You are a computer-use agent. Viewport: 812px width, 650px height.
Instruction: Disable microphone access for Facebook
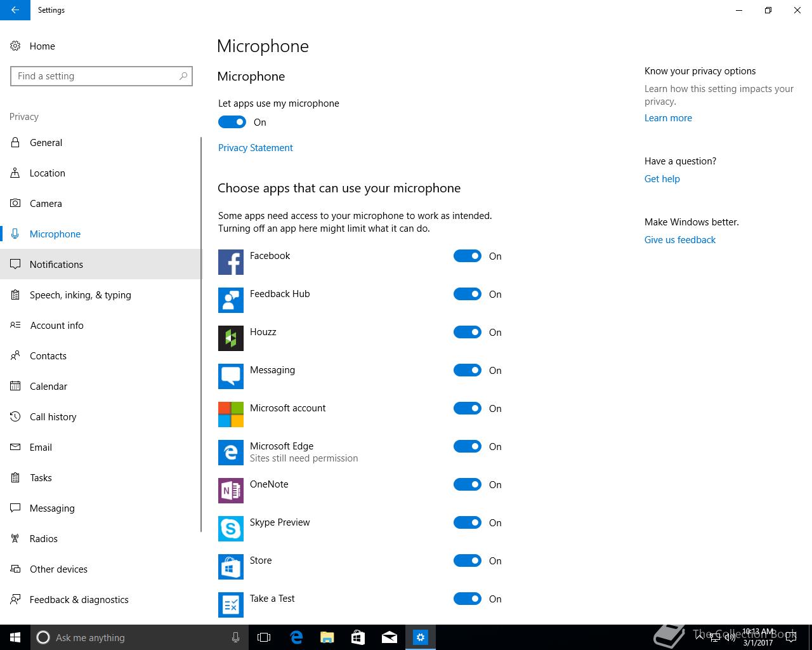[468, 256]
